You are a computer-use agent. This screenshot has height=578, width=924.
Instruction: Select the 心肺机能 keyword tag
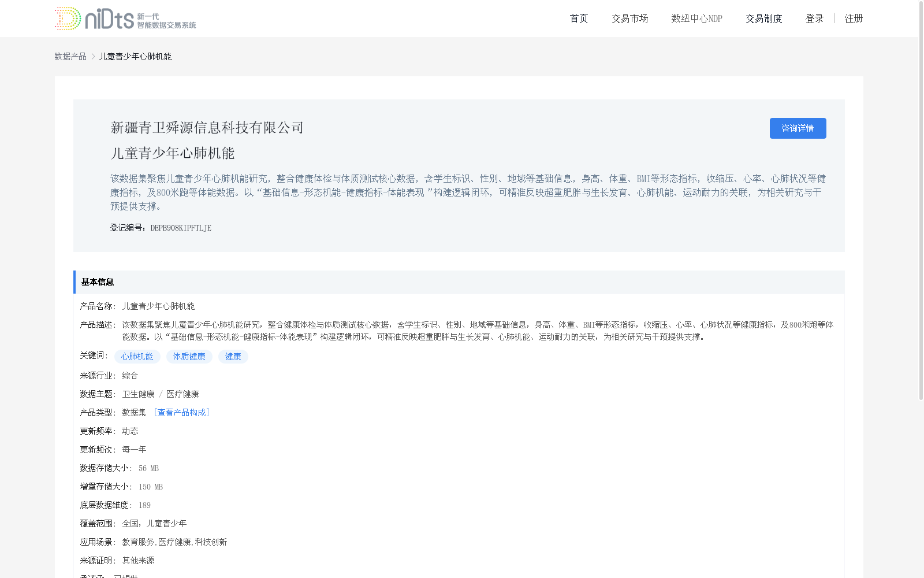click(137, 357)
